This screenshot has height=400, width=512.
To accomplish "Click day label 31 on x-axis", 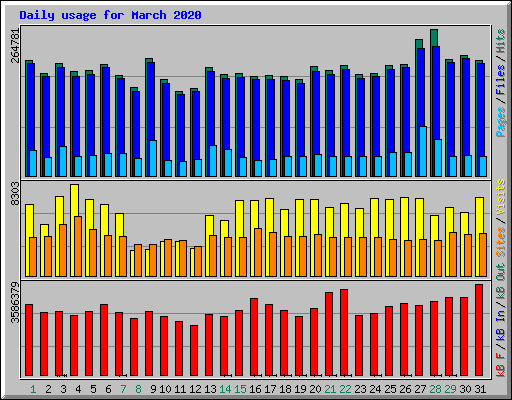I will (480, 389).
